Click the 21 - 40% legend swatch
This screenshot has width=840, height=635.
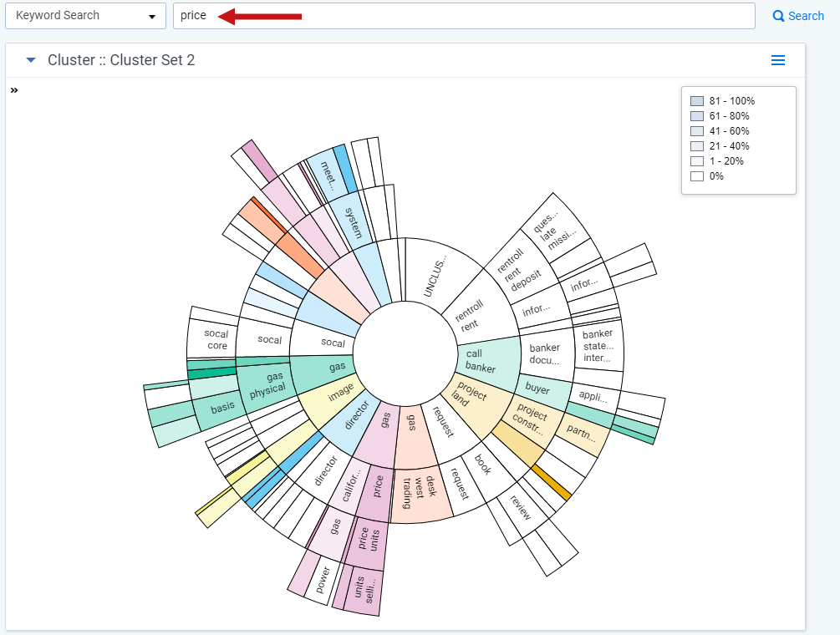pyautogui.click(x=697, y=145)
